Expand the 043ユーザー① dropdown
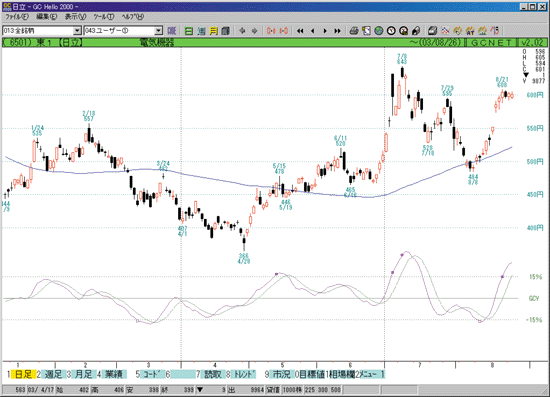550x397 pixels. 159,31
